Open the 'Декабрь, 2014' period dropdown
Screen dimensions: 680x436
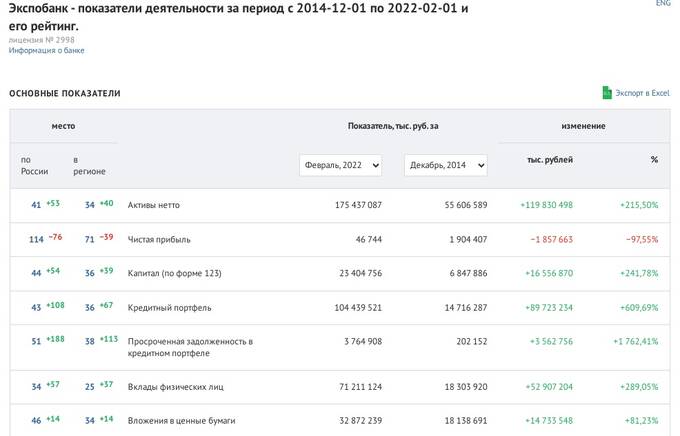445,165
